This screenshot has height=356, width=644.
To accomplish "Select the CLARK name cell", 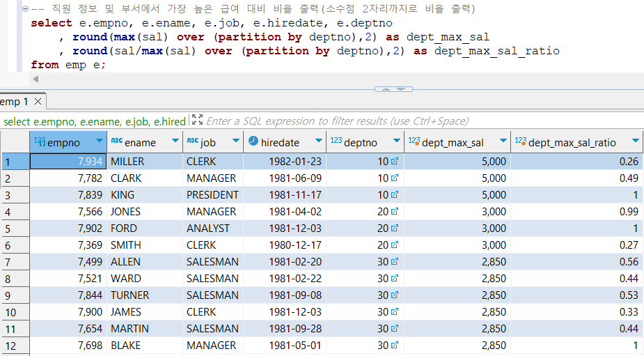I will tap(145, 178).
